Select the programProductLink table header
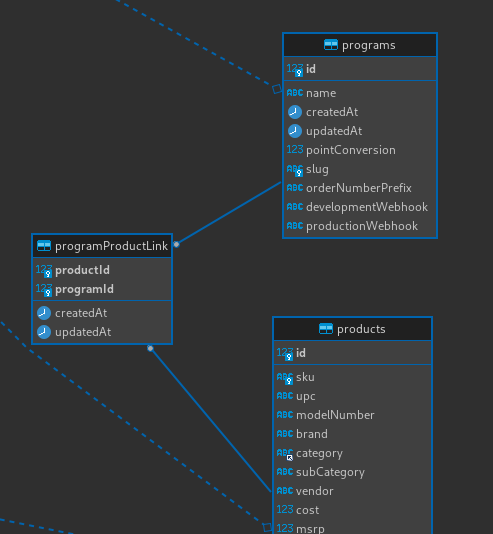 (102, 246)
